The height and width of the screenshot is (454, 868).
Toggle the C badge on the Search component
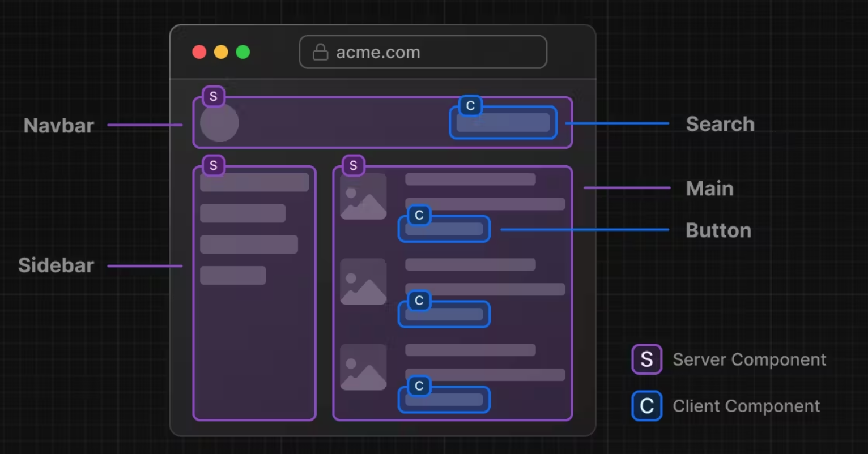click(470, 106)
